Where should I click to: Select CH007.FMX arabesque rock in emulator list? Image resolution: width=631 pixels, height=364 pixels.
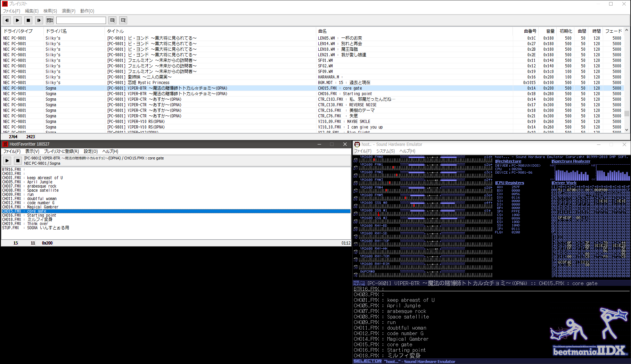tap(390, 311)
